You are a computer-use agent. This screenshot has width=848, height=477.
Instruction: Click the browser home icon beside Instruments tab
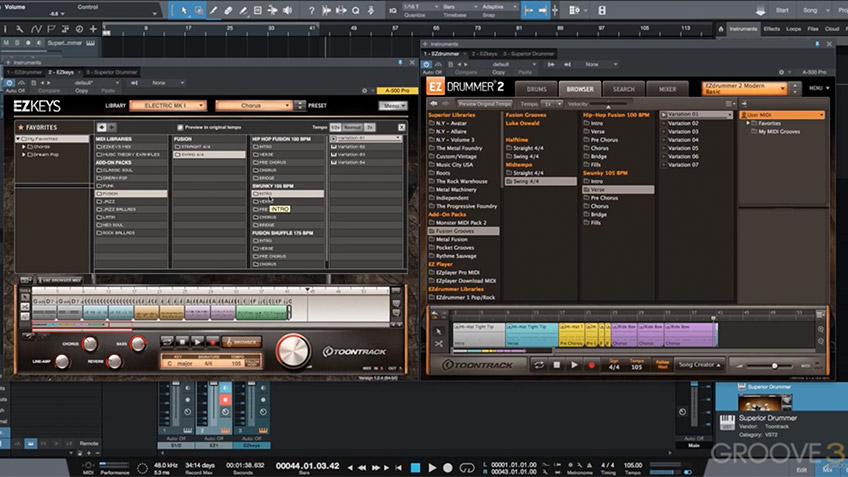pyautogui.click(x=721, y=29)
